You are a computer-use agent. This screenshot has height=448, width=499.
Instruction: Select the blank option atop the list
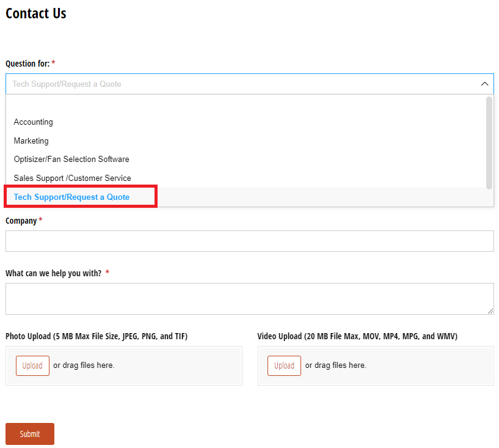click(244, 105)
